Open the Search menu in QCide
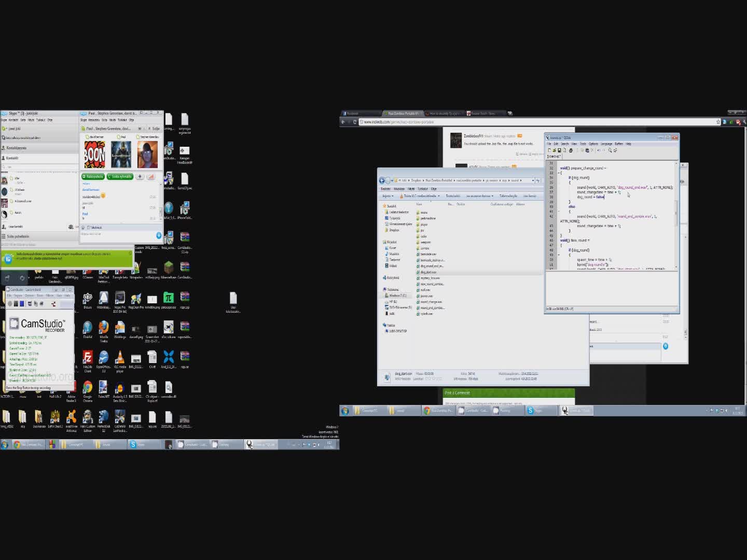This screenshot has height=560, width=747. (564, 144)
